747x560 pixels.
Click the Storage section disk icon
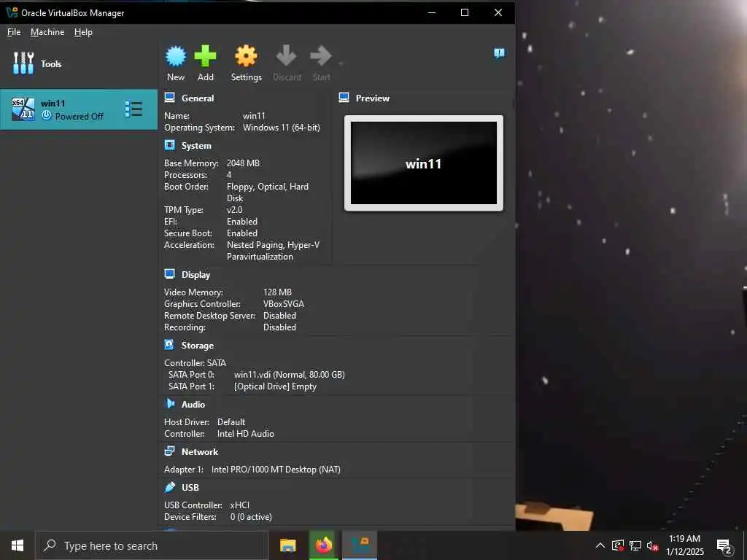[x=169, y=344]
